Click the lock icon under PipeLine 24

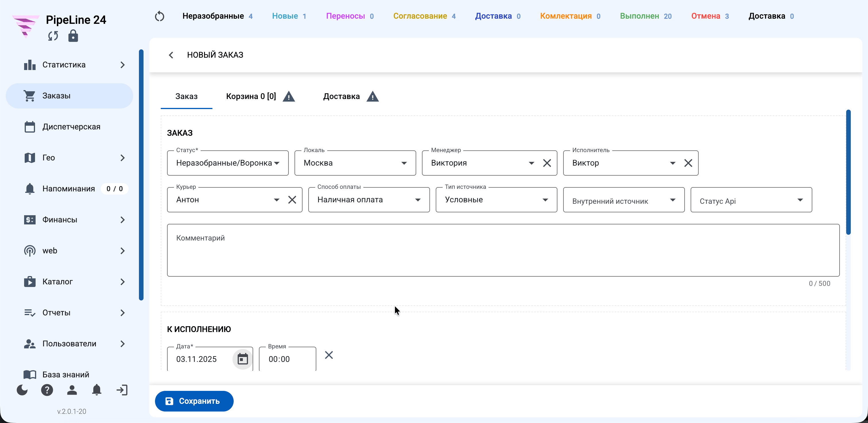[x=73, y=36]
